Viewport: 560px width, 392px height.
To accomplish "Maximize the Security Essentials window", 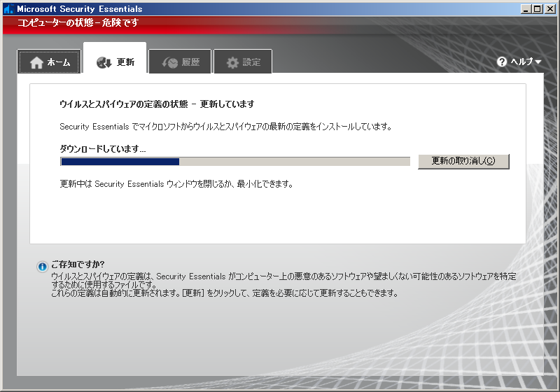I will [538, 9].
